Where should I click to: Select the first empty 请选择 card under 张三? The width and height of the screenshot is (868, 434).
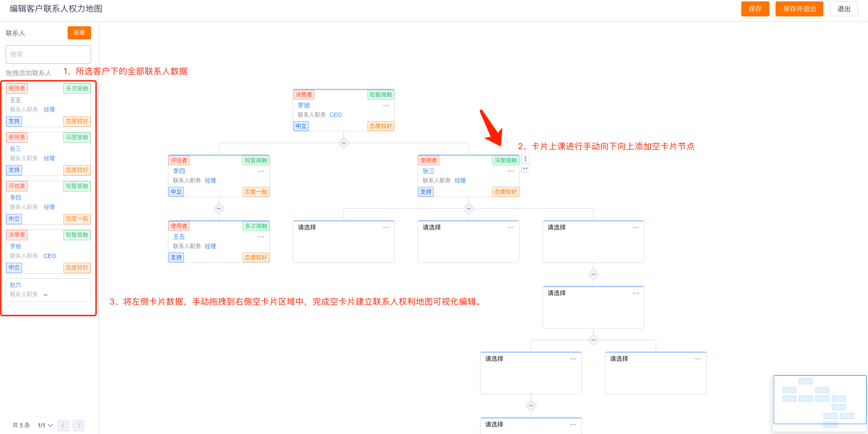click(x=344, y=241)
